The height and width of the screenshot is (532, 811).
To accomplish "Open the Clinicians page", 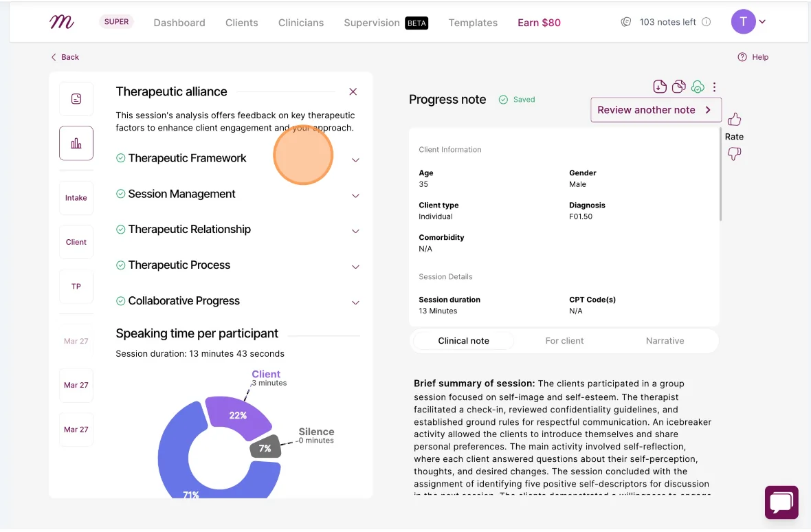I will 301,23.
